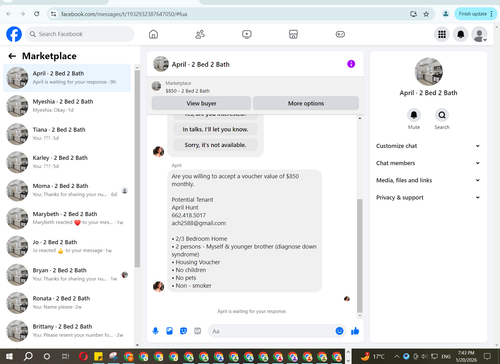
Task: Click the browser address bar URL
Action: [124, 14]
